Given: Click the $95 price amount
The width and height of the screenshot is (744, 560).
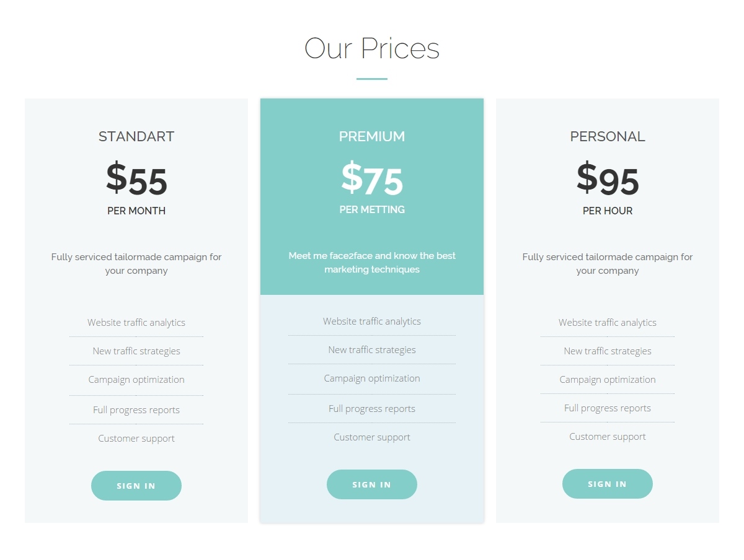Looking at the screenshot, I should pyautogui.click(x=608, y=180).
